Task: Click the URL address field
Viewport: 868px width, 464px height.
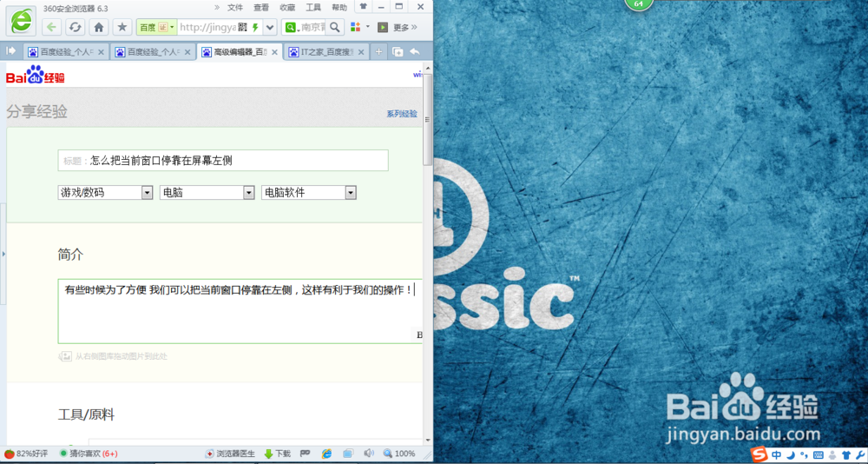Action: tap(207, 27)
